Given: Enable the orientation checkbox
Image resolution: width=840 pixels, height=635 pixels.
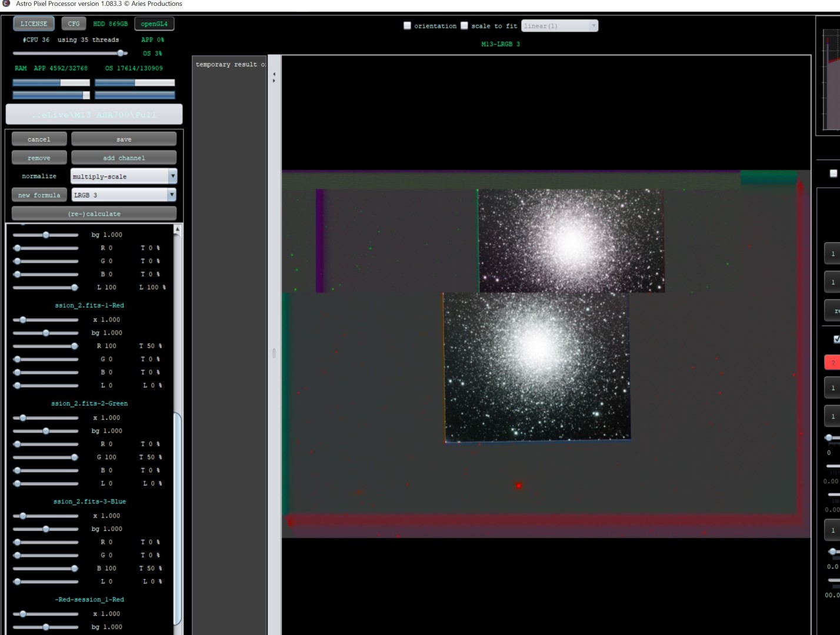Looking at the screenshot, I should click(407, 26).
